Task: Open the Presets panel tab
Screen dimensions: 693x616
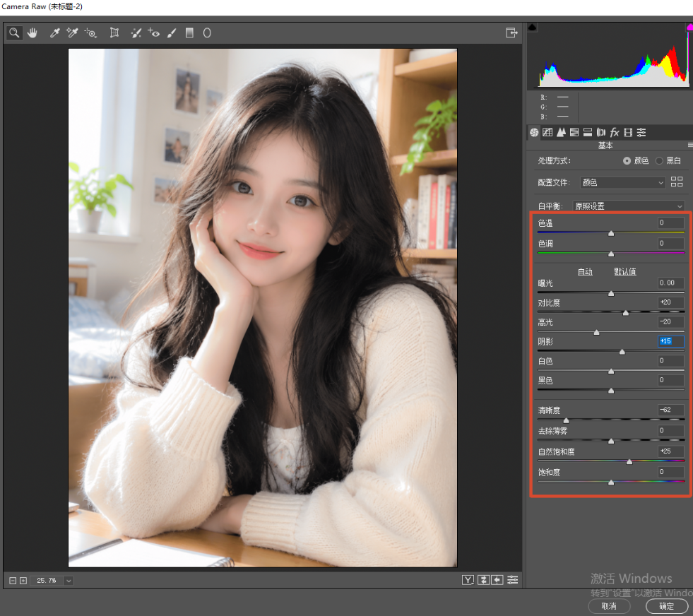Action: pos(641,132)
